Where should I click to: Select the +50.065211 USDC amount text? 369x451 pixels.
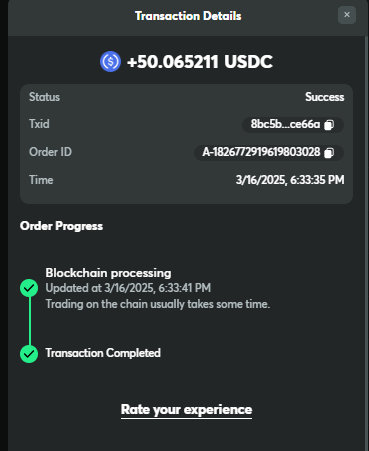click(200, 62)
